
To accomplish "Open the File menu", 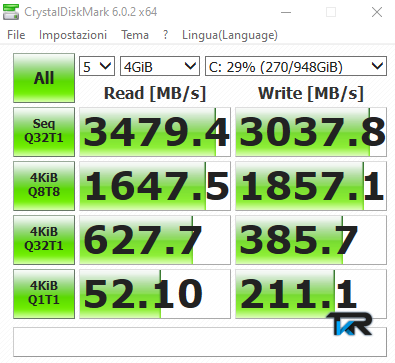I will (16, 35).
